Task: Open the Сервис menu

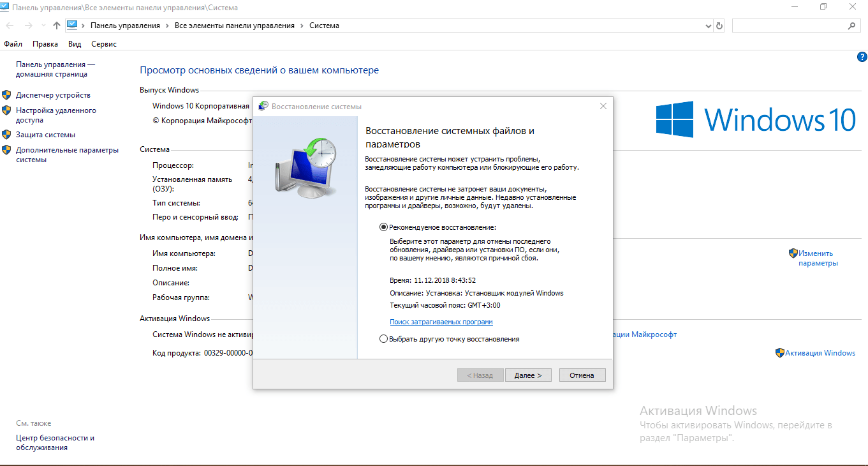Action: (104, 44)
